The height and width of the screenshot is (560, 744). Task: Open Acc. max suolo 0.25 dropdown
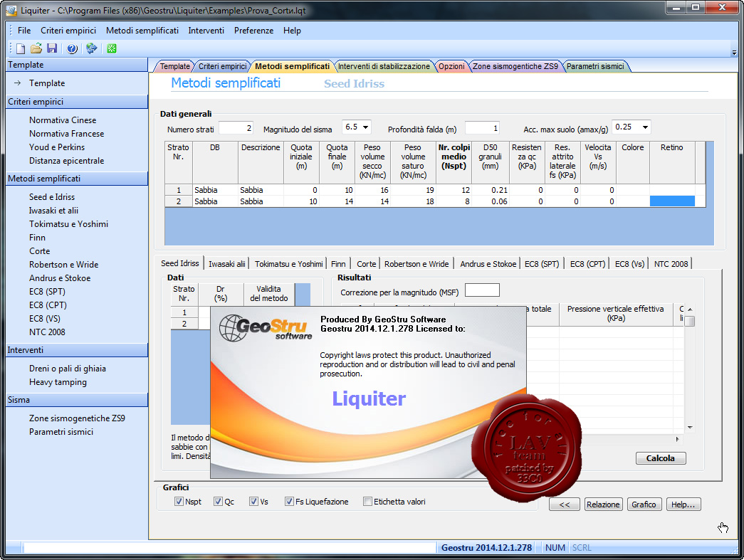click(645, 127)
